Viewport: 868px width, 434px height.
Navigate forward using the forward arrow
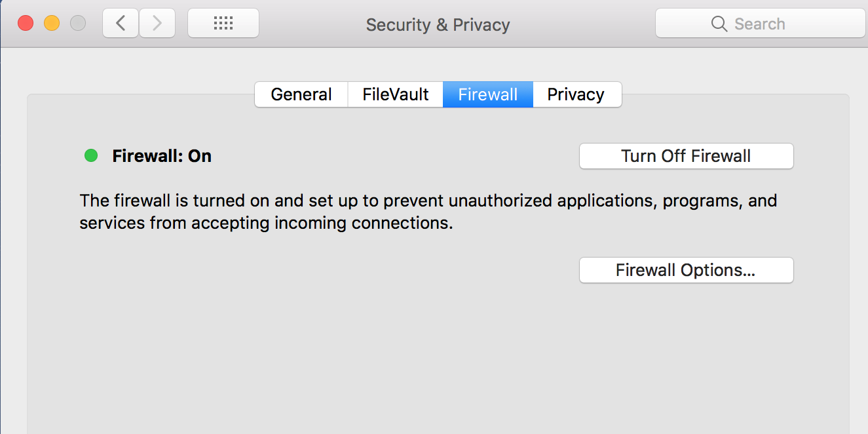[157, 22]
